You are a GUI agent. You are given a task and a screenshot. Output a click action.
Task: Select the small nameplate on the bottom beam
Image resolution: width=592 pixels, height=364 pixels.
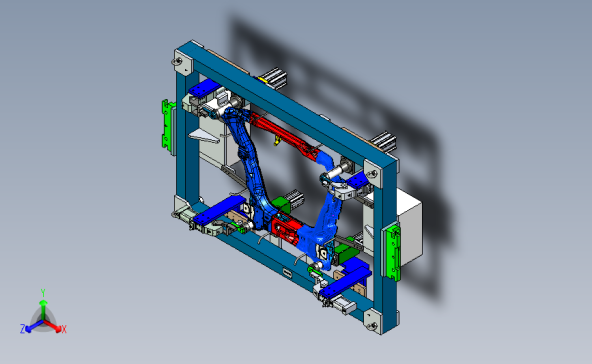coord(287,272)
